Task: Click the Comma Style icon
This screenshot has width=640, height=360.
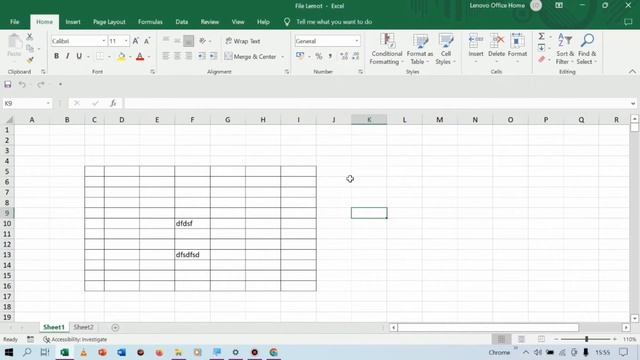Action: click(x=330, y=56)
